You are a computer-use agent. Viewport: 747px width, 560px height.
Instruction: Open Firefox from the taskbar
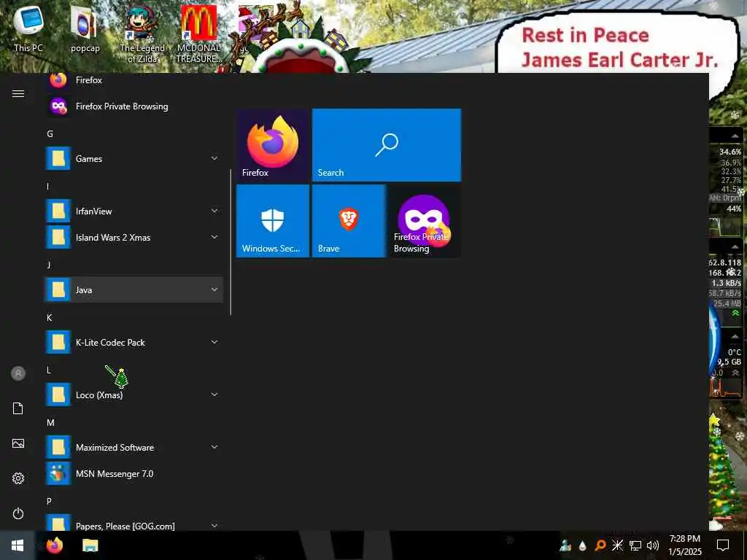click(x=54, y=545)
